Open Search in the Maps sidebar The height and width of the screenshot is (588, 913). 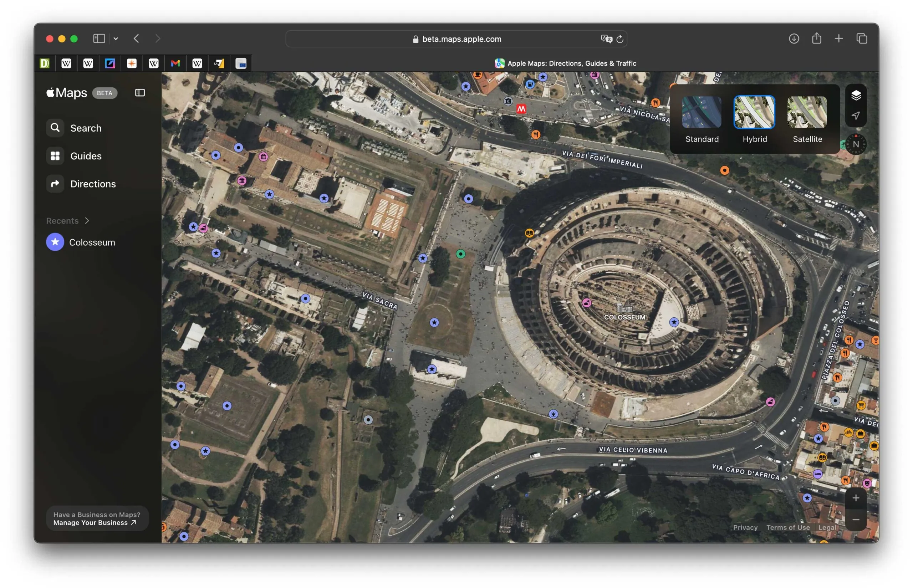(85, 128)
